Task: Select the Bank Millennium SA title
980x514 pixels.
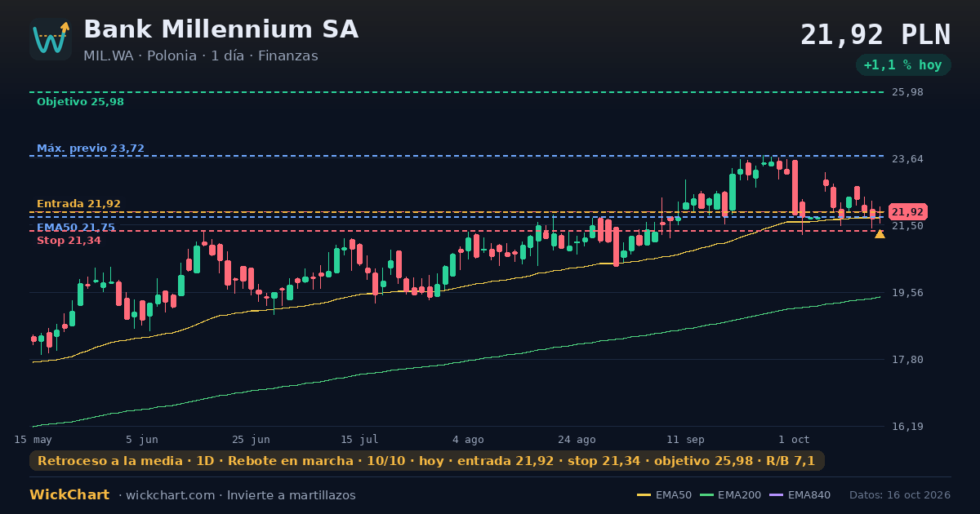Action: [220, 29]
